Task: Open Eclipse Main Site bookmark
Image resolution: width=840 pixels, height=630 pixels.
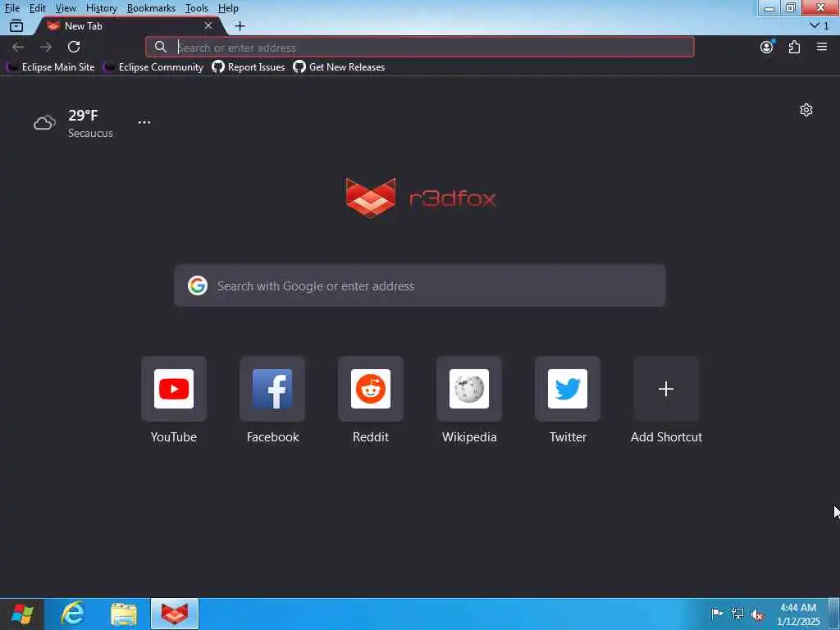Action: click(50, 67)
